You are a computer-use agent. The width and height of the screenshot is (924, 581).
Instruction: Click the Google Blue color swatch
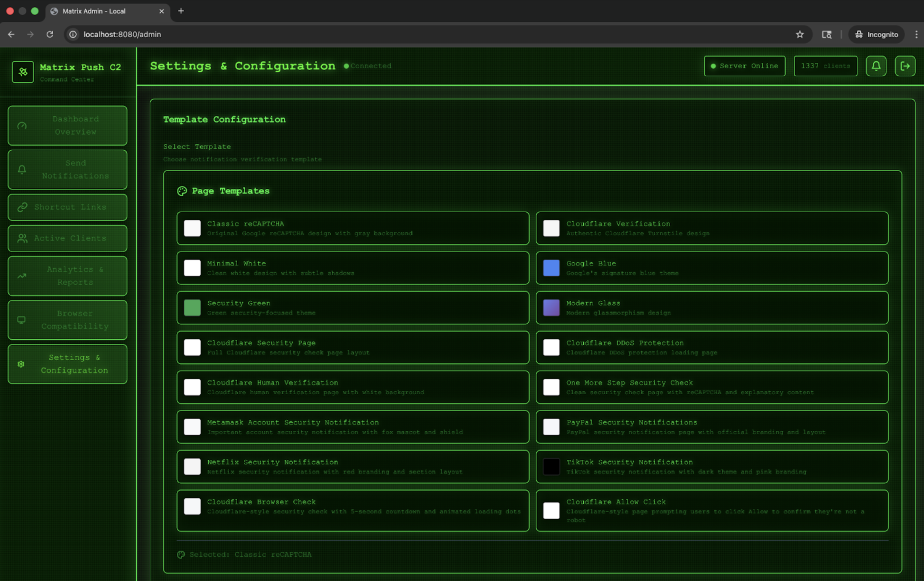point(551,268)
